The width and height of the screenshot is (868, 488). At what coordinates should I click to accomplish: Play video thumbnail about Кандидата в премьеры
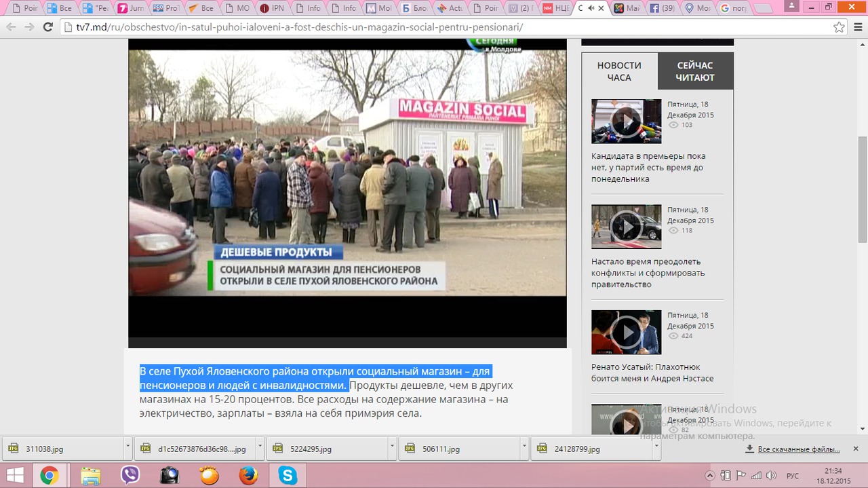(x=626, y=121)
